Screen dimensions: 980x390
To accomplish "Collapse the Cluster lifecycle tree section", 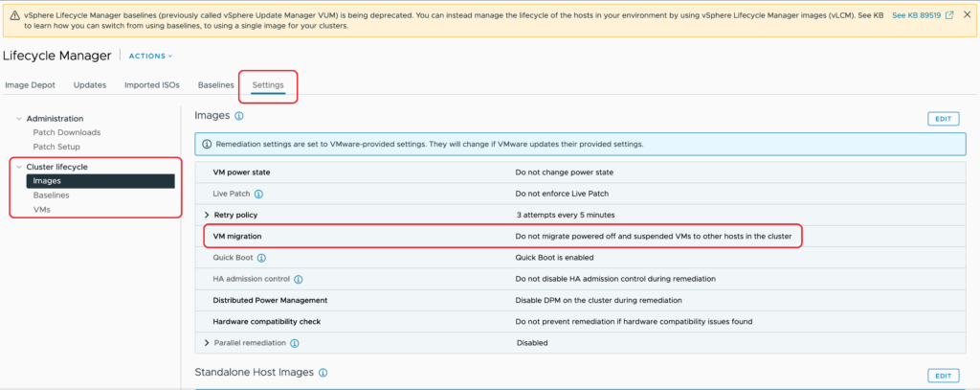I will click(x=17, y=167).
